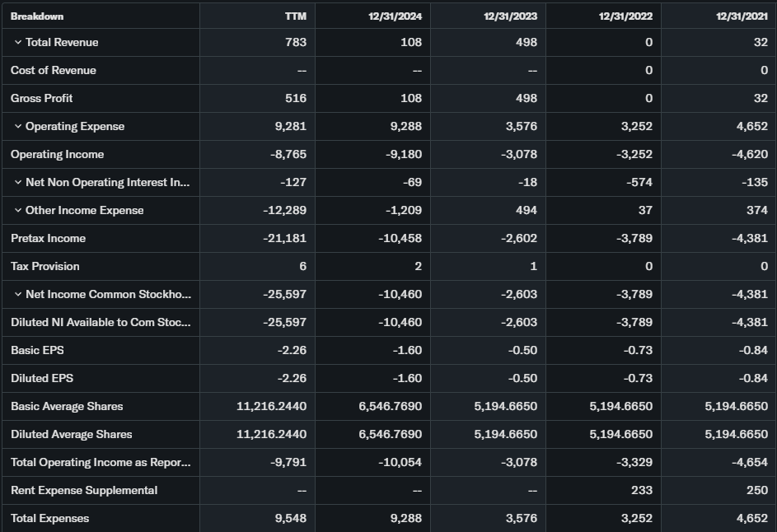Select the Cost of Revenue row label
Image resolution: width=777 pixels, height=532 pixels.
pyautogui.click(x=54, y=71)
